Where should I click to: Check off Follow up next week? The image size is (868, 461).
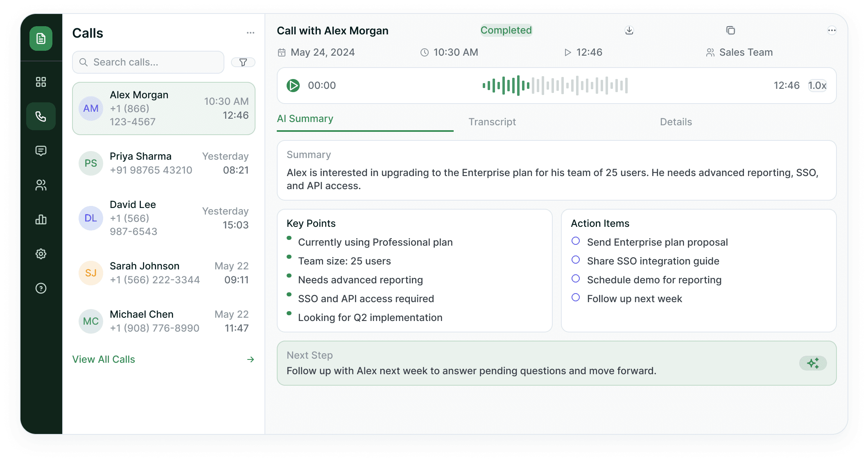click(576, 298)
